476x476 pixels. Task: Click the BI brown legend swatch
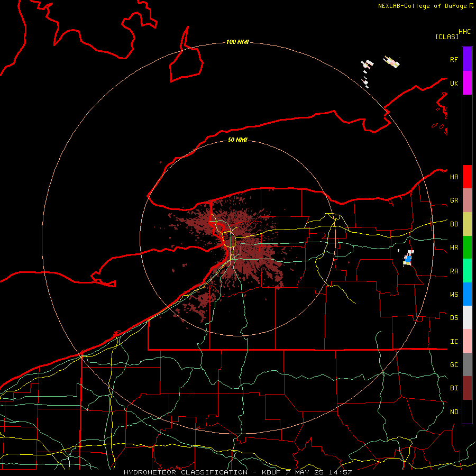click(x=467, y=388)
